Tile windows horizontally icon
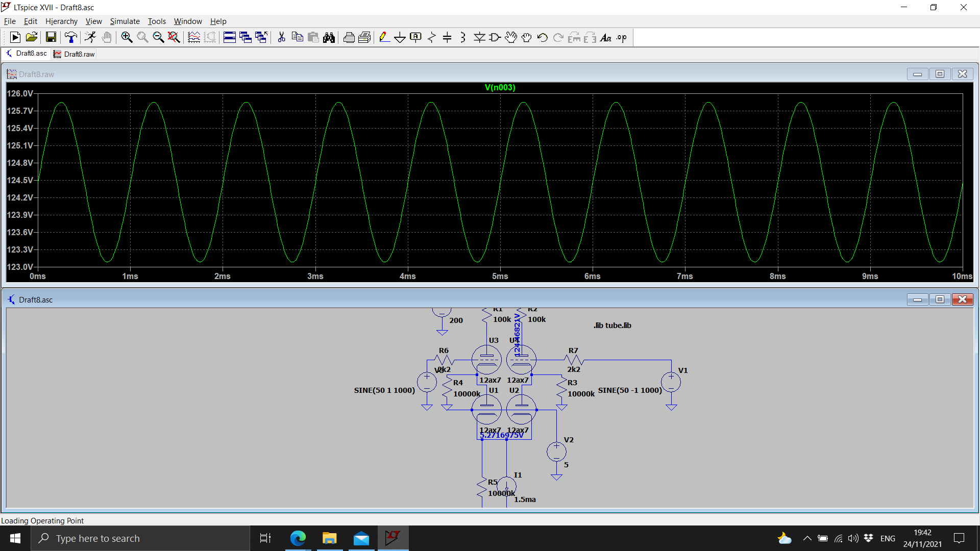 229,37
